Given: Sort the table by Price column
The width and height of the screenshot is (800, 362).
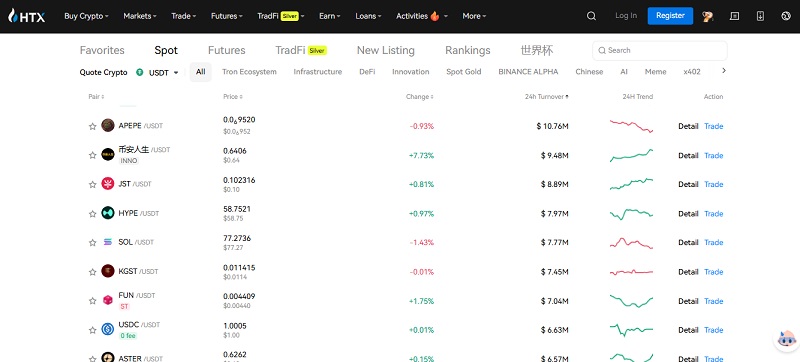Looking at the screenshot, I should pos(233,96).
